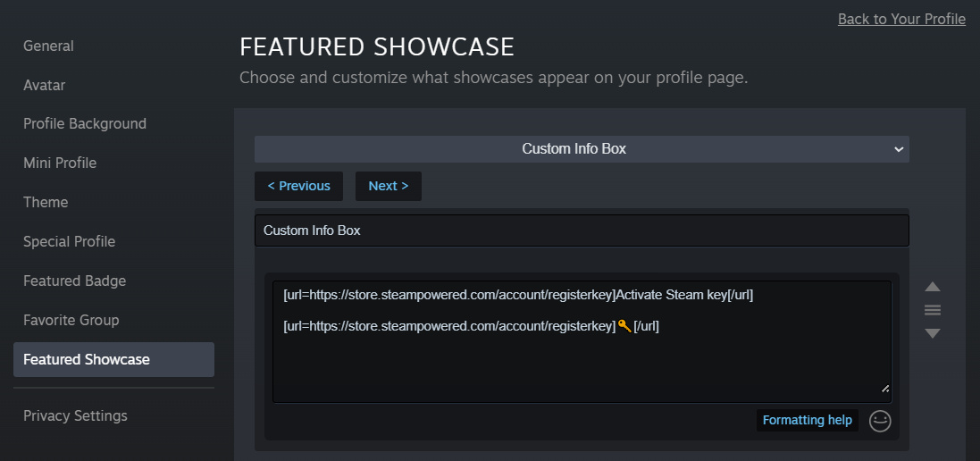
Task: Go to the Theme section
Action: point(46,202)
